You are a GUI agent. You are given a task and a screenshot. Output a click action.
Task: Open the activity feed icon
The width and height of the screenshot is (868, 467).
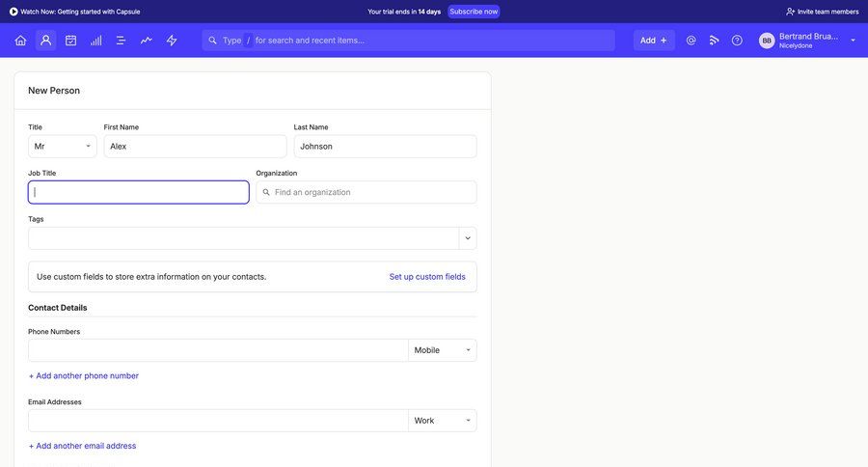point(714,41)
